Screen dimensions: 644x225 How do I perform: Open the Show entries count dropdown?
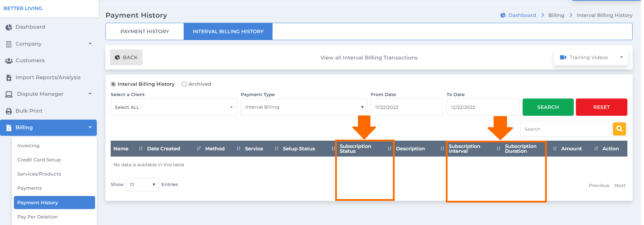tap(142, 185)
